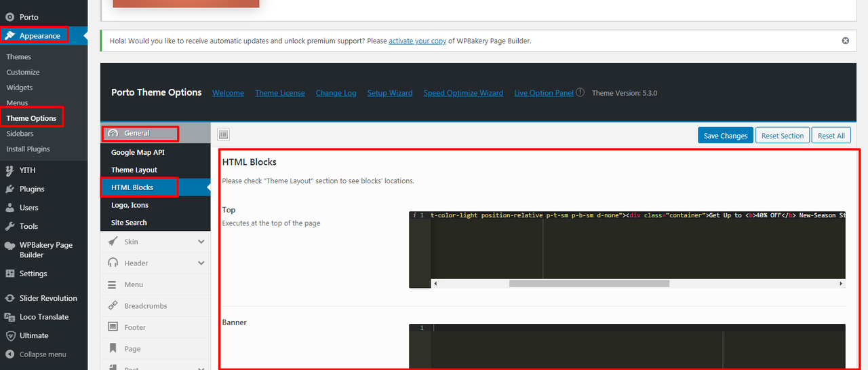Open Sidebars under Appearance
Viewport: 868px width, 370px height.
20,134
